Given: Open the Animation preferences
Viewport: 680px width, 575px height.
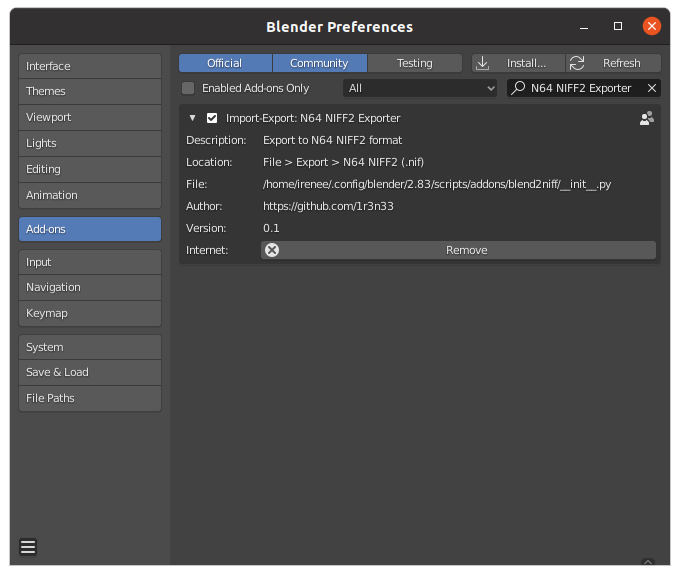Looking at the screenshot, I should pyautogui.click(x=90, y=195).
